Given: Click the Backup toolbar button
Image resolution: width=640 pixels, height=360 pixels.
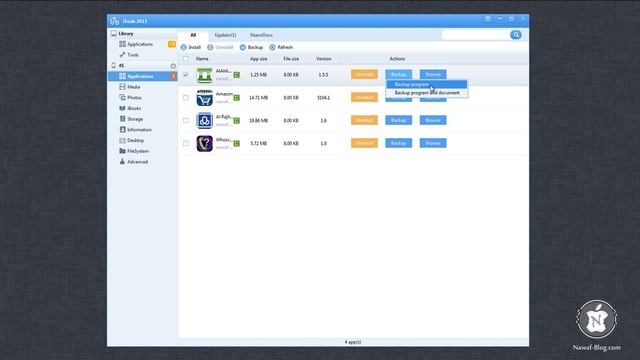Looking at the screenshot, I should 251,47.
